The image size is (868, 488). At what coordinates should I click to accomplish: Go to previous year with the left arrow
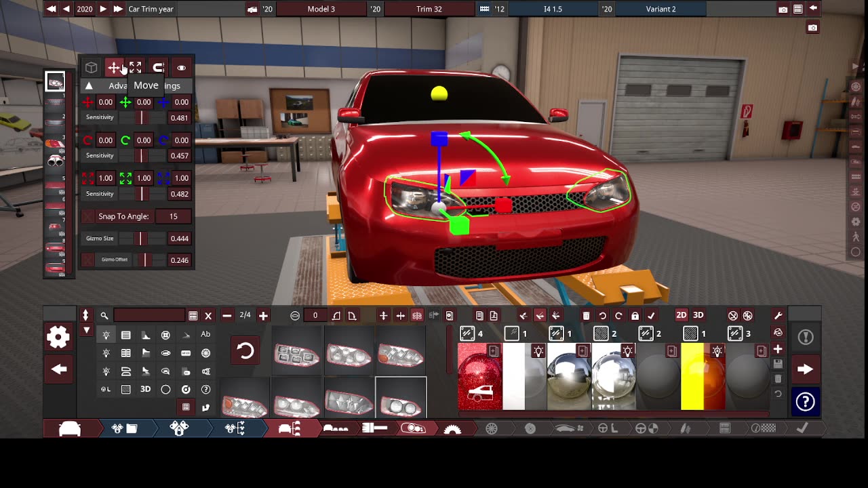pyautogui.click(x=66, y=9)
